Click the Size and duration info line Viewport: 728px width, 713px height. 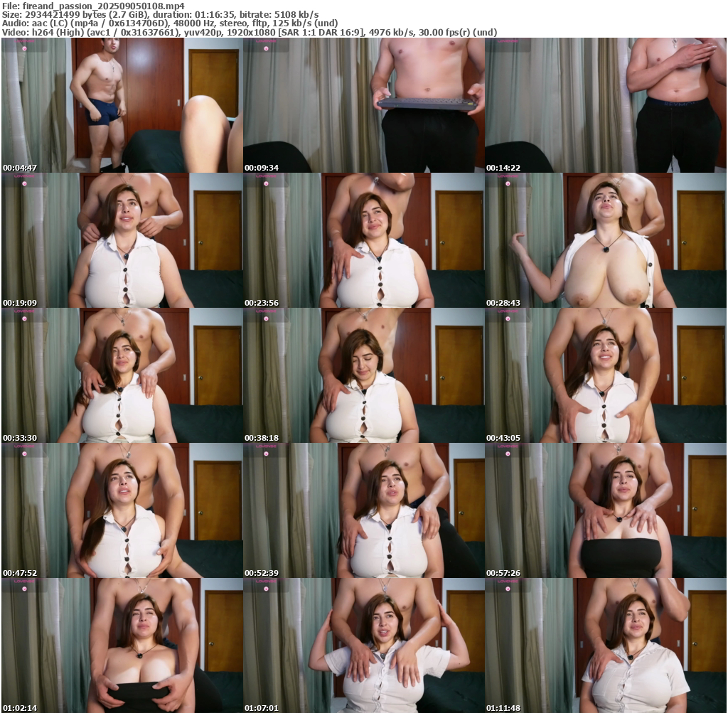[160, 14]
